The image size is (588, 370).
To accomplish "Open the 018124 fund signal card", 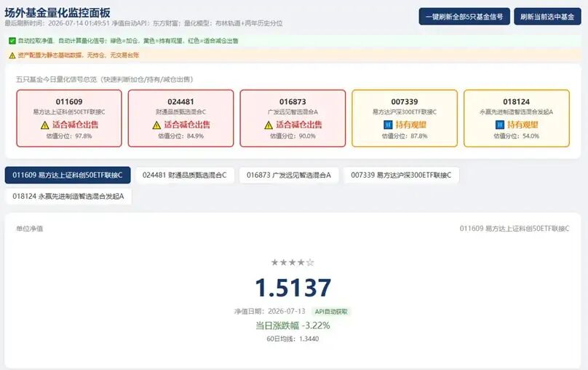I will pos(517,118).
